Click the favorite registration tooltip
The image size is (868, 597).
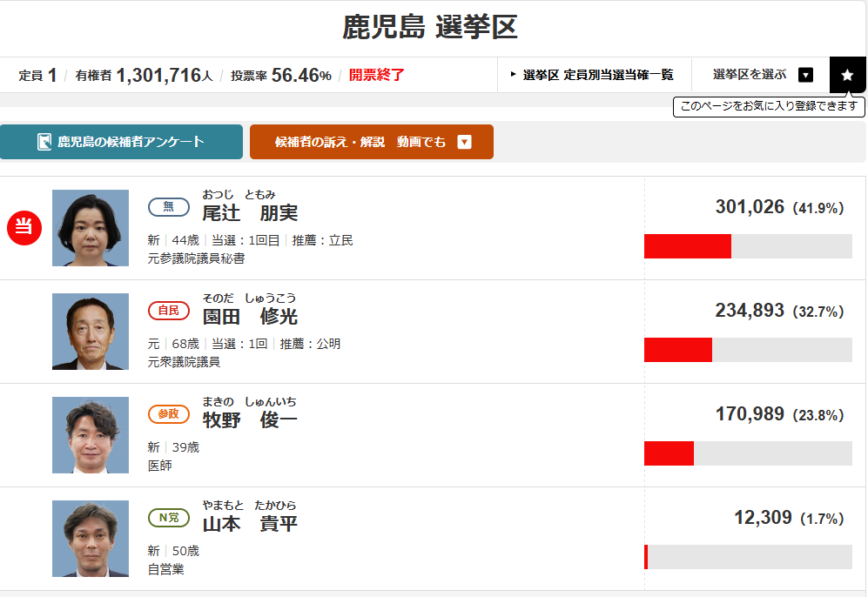769,106
